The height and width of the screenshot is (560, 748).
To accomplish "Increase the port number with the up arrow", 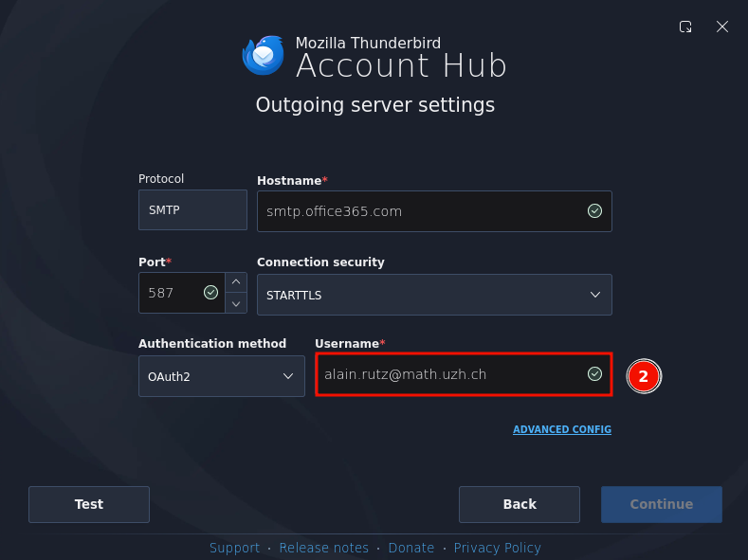I will [x=236, y=282].
